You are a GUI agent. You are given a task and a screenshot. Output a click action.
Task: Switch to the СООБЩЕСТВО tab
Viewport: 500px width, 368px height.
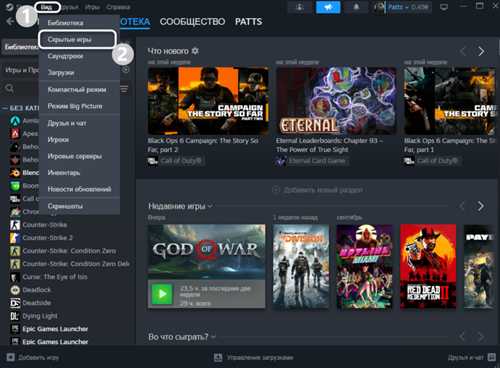point(192,22)
